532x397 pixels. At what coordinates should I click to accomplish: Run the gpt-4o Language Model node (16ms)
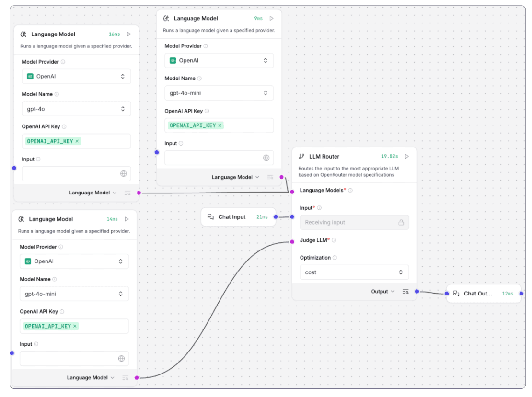[128, 34]
